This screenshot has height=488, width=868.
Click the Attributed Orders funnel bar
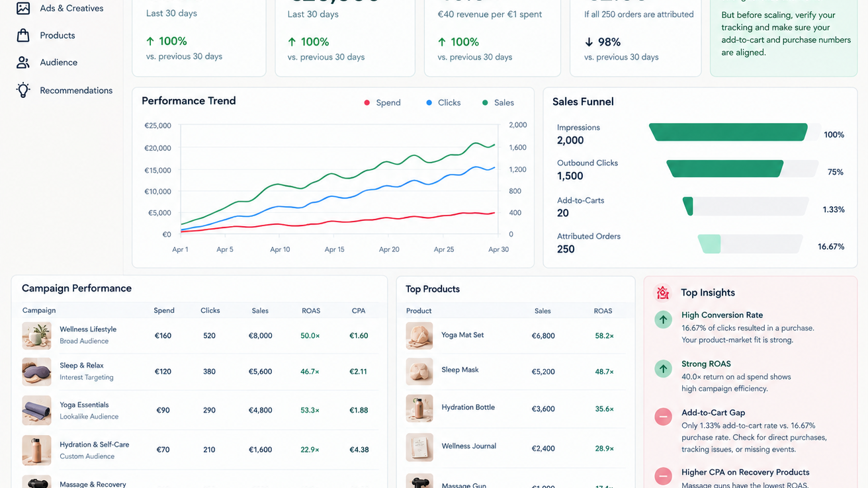coord(710,244)
